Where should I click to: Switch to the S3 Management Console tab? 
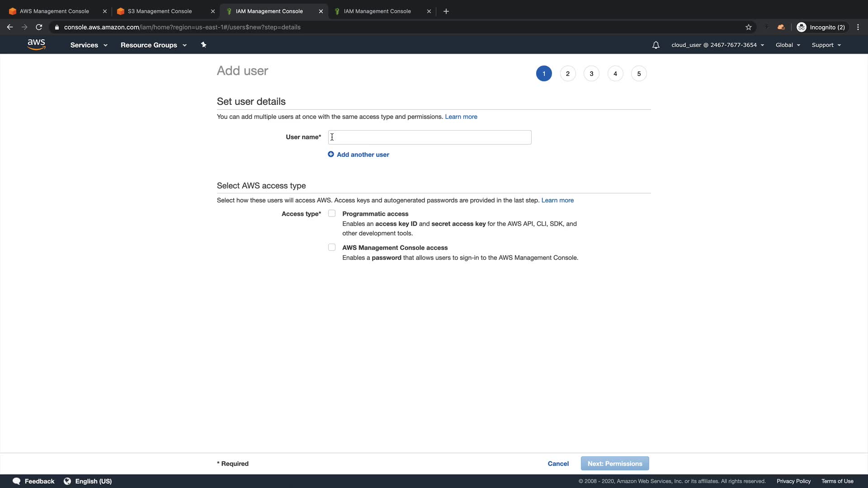(160, 11)
